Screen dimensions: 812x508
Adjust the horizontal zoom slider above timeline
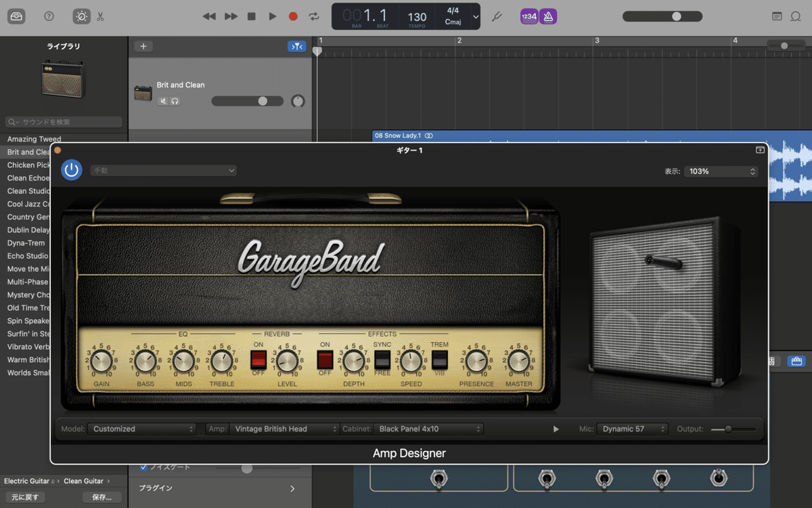coord(786,45)
